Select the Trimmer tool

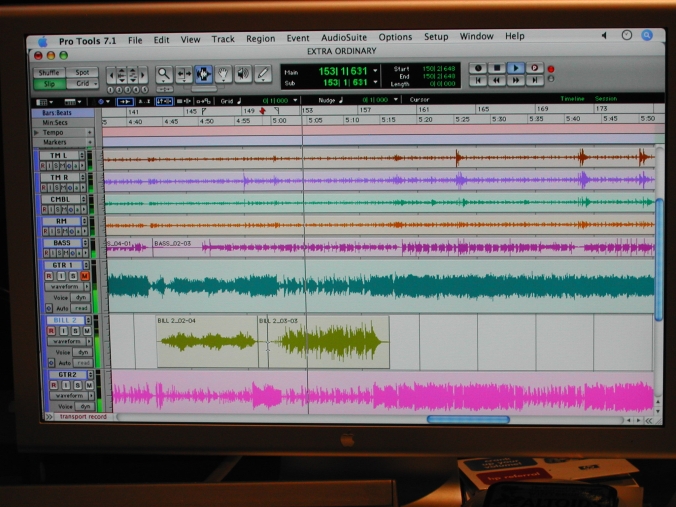(x=184, y=75)
